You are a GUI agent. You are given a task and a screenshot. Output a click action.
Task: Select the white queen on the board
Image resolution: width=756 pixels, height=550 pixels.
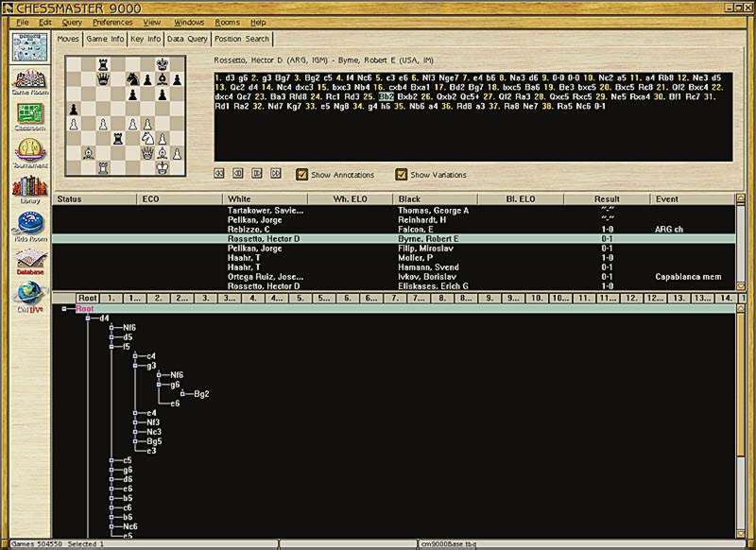click(147, 153)
